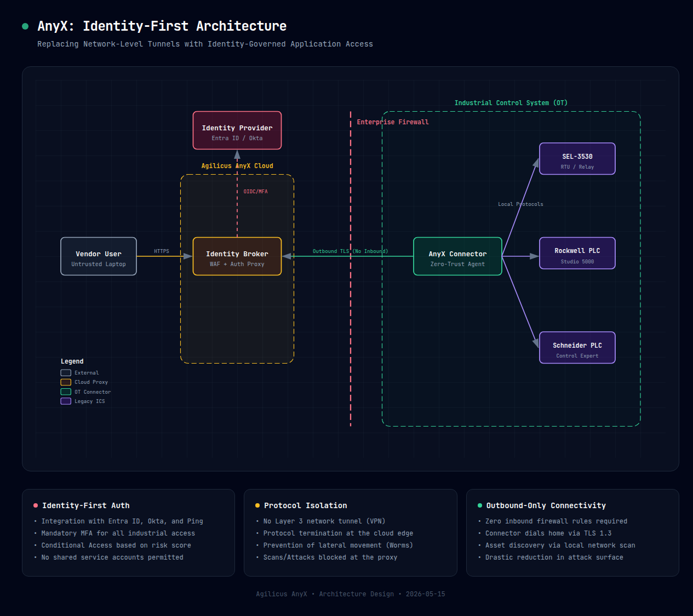Click the red dot beside Identity-First Auth
693x616 pixels.
pos(36,505)
